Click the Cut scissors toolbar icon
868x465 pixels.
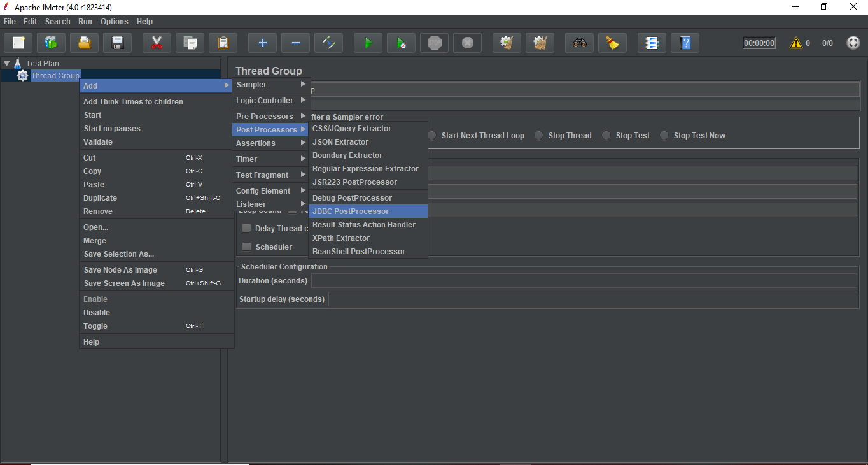157,43
